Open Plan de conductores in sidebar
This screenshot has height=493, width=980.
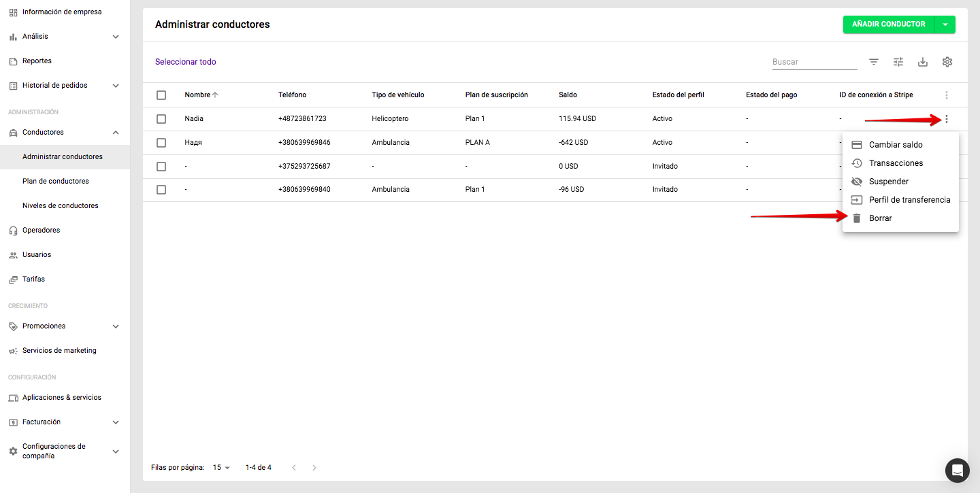(x=56, y=182)
